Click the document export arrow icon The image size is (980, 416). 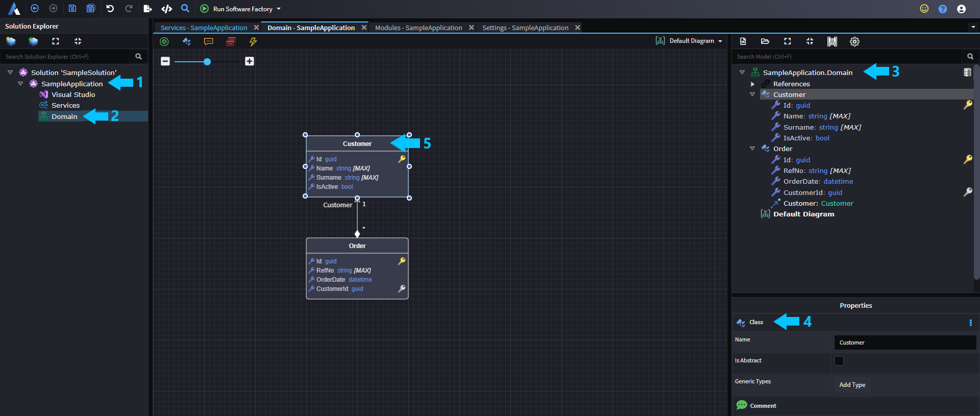point(148,9)
